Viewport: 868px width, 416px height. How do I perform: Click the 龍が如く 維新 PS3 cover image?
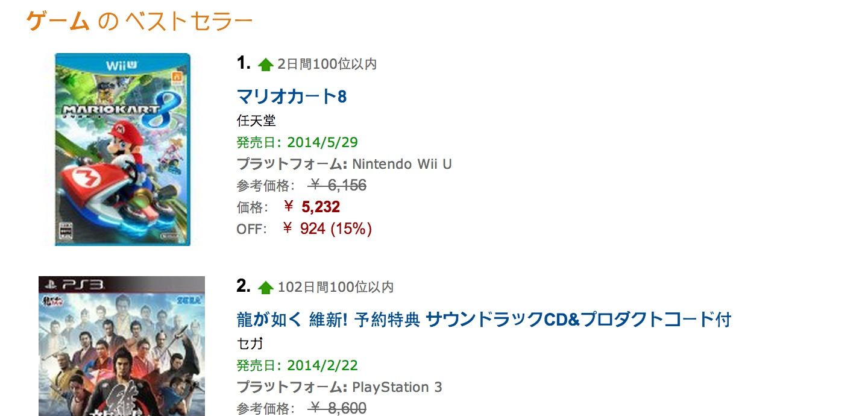click(x=122, y=346)
